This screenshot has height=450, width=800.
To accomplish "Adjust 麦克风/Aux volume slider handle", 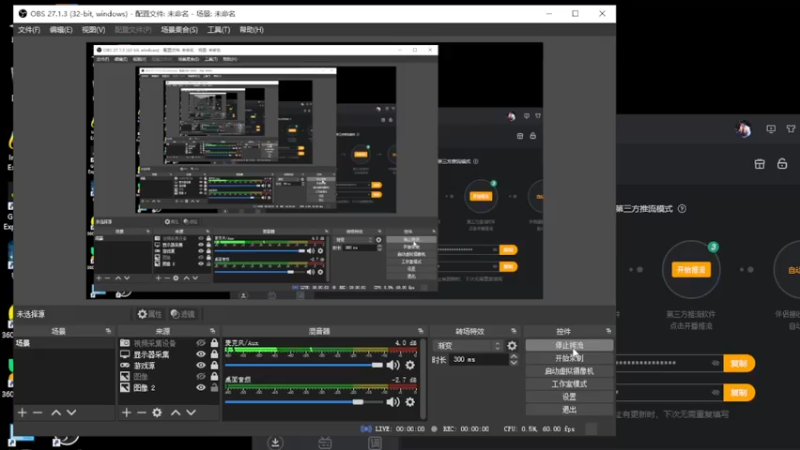I will click(x=377, y=365).
